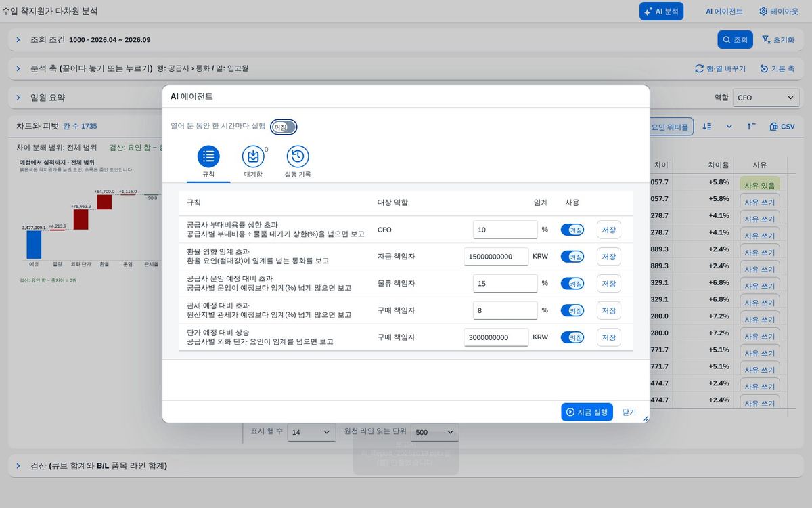Swap rows and columns with 행·열 바꾸기
This screenshot has width=812, height=508.
(x=720, y=69)
